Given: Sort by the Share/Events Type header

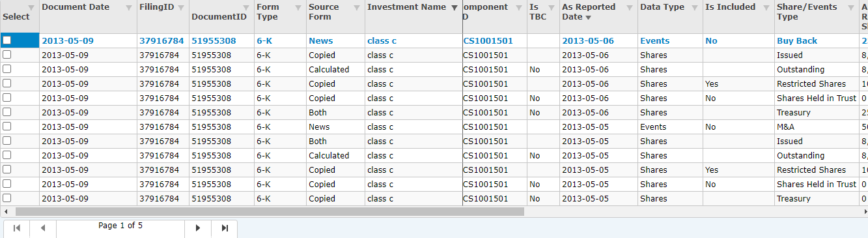Looking at the screenshot, I should [x=799, y=12].
